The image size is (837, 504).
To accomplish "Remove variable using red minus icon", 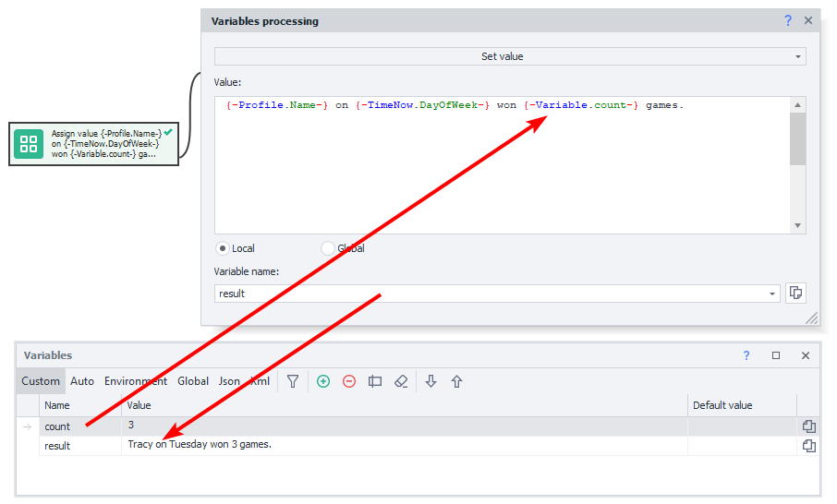I will coord(349,381).
